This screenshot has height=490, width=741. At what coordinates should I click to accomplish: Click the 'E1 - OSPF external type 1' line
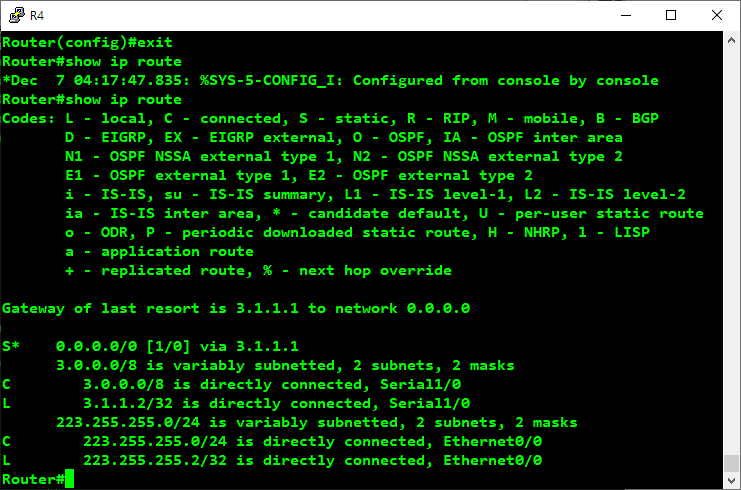pyautogui.click(x=299, y=175)
